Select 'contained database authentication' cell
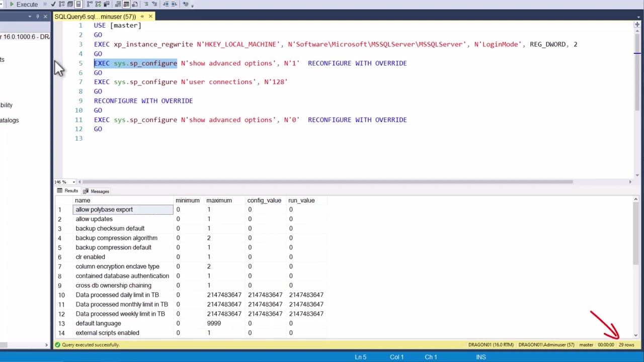The image size is (644, 362). point(123,276)
